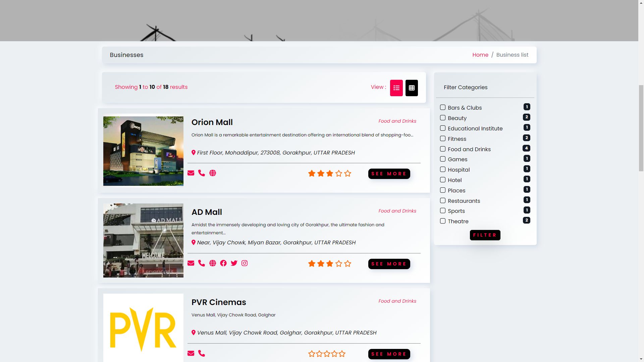644x362 pixels.
Task: Open AD Mall Twitter icon
Action: click(234, 263)
